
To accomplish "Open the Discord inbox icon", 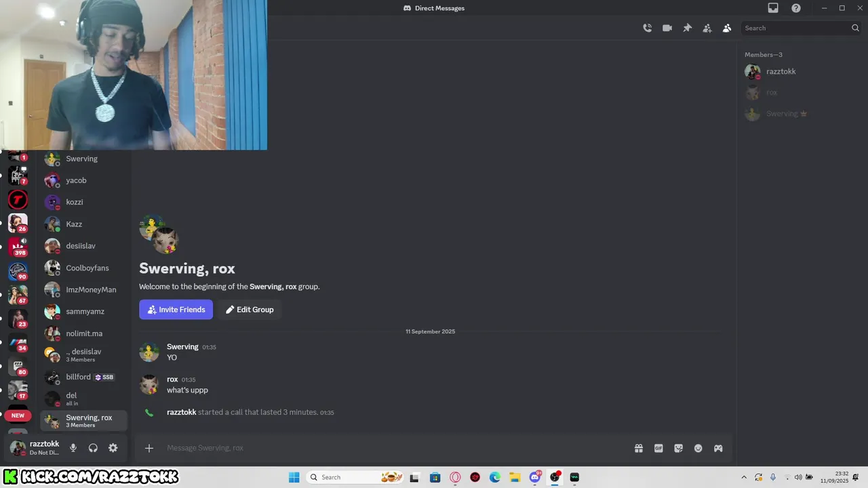I will click(x=773, y=8).
